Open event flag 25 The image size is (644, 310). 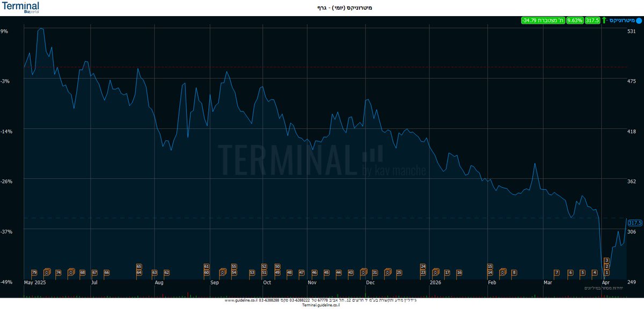(399, 272)
